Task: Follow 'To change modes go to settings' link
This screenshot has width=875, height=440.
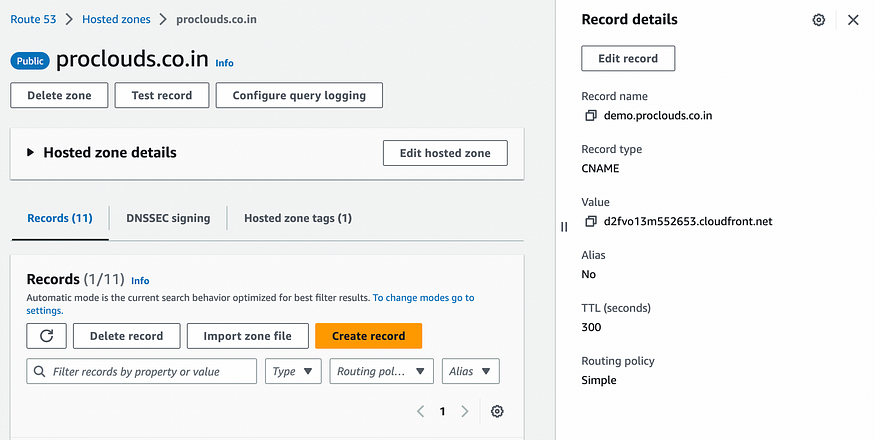Action: pos(424,298)
